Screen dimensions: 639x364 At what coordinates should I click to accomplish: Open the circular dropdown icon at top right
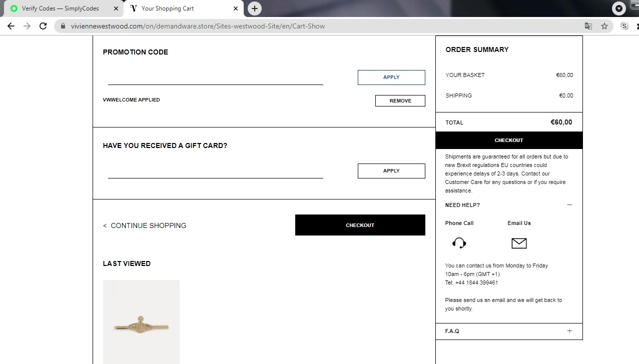619,8
